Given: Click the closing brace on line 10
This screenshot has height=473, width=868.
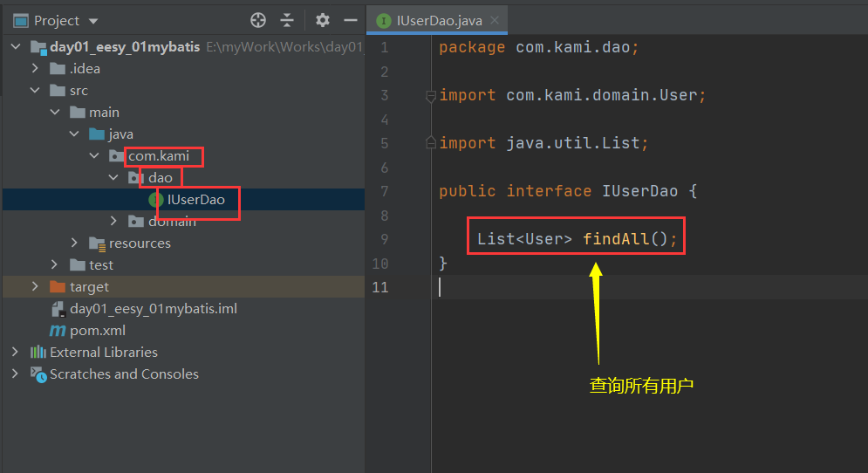Looking at the screenshot, I should [443, 263].
